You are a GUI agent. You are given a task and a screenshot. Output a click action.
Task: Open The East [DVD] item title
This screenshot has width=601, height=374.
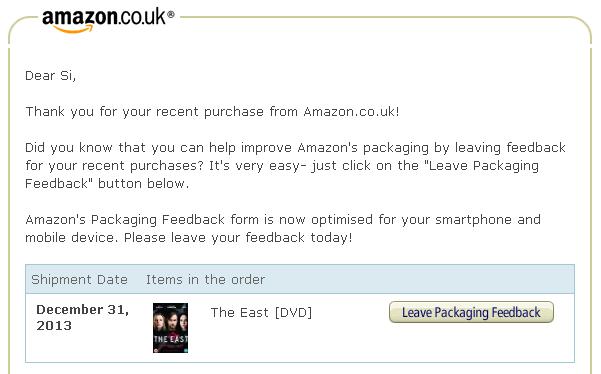261,313
